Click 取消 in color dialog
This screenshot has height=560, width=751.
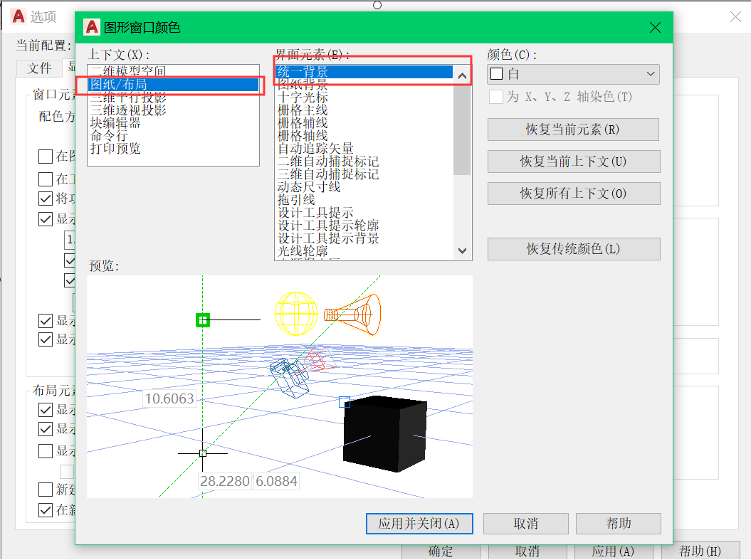click(526, 524)
